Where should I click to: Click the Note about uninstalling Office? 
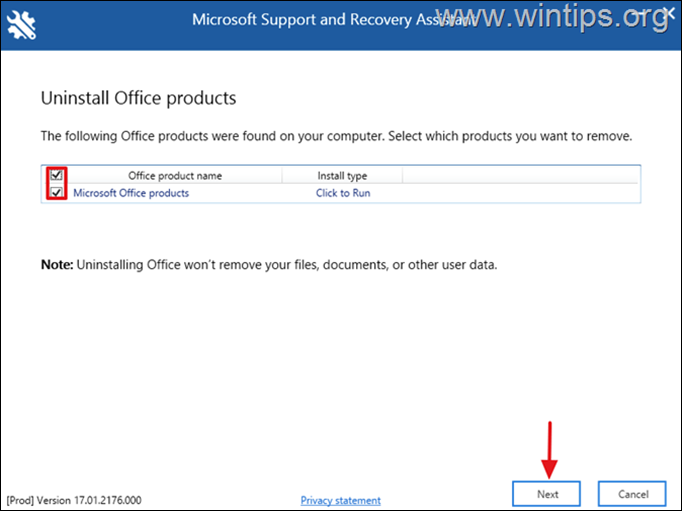268,265
